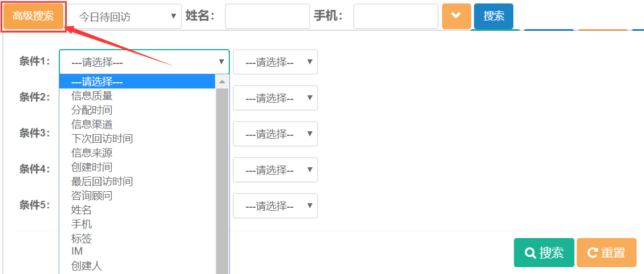Click the blue 搜索 button at top
This screenshot has height=274, width=644.
click(493, 16)
